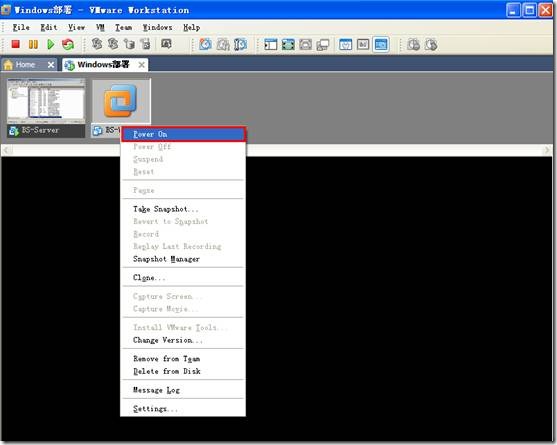Select the BS-Server VM thumbnail

(46, 101)
